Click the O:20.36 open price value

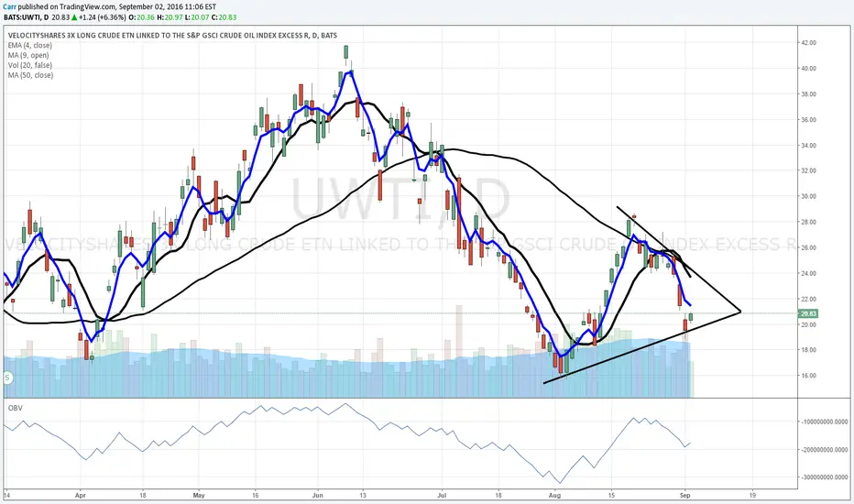pyautogui.click(x=142, y=17)
